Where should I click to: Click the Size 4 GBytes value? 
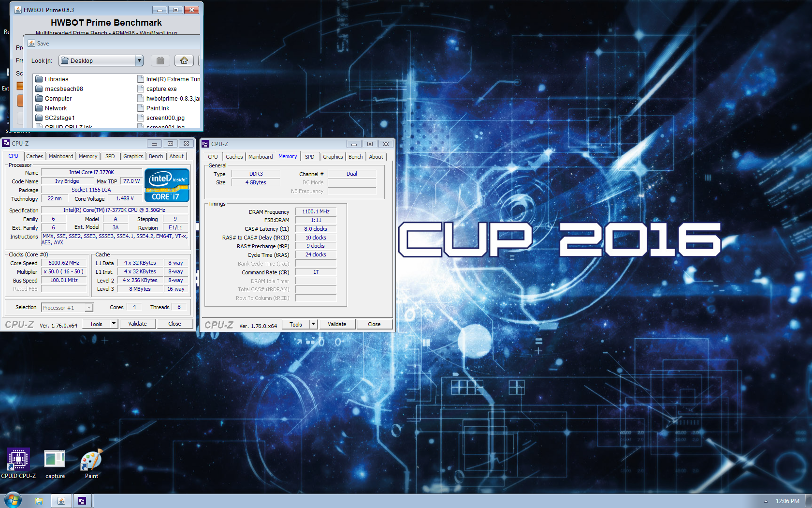point(256,182)
